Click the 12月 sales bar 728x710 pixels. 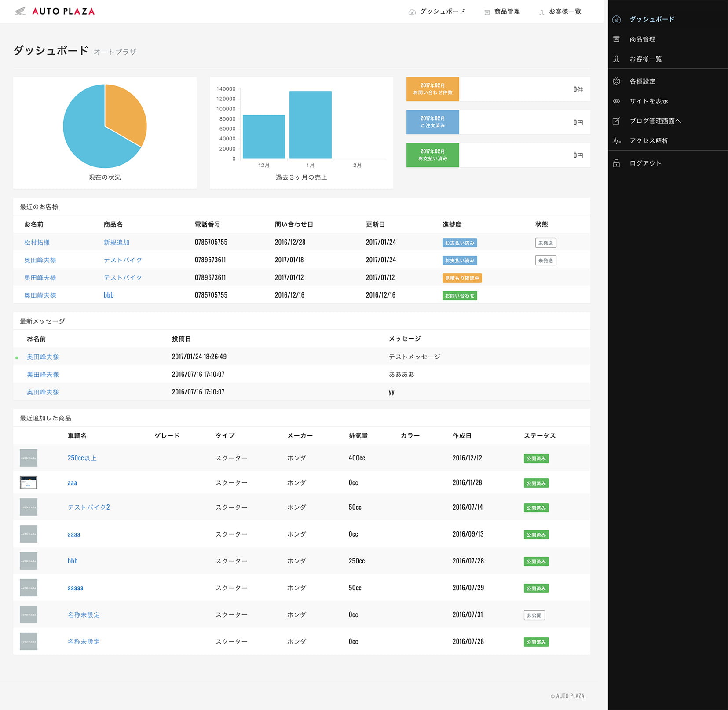(264, 137)
